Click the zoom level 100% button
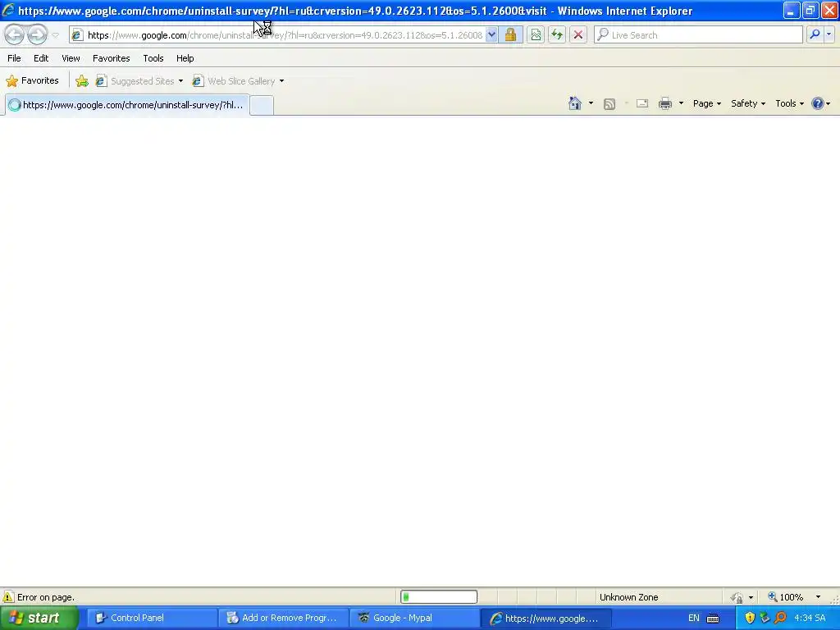Image resolution: width=840 pixels, height=630 pixels. tap(786, 597)
